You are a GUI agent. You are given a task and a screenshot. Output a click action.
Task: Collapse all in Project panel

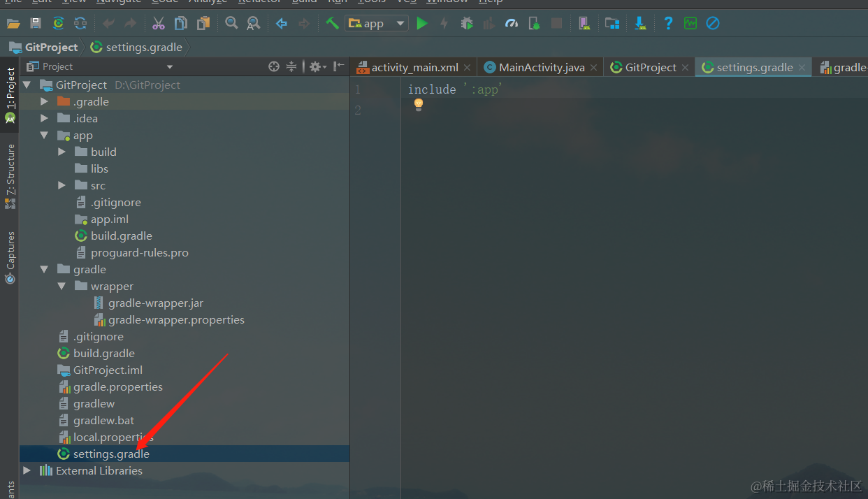coord(292,66)
